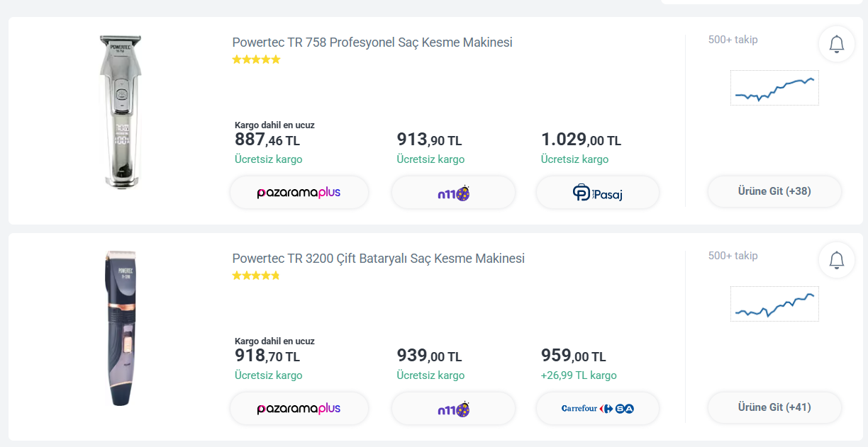Click dark blue Powertec TR 3200 image
Screen dimensions: 868x447
pos(121,327)
